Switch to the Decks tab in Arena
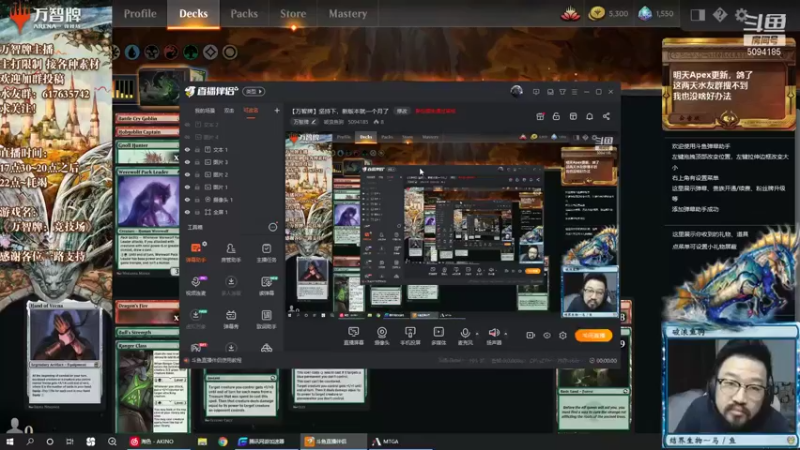Viewport: 800px width, 450px height. [x=193, y=13]
